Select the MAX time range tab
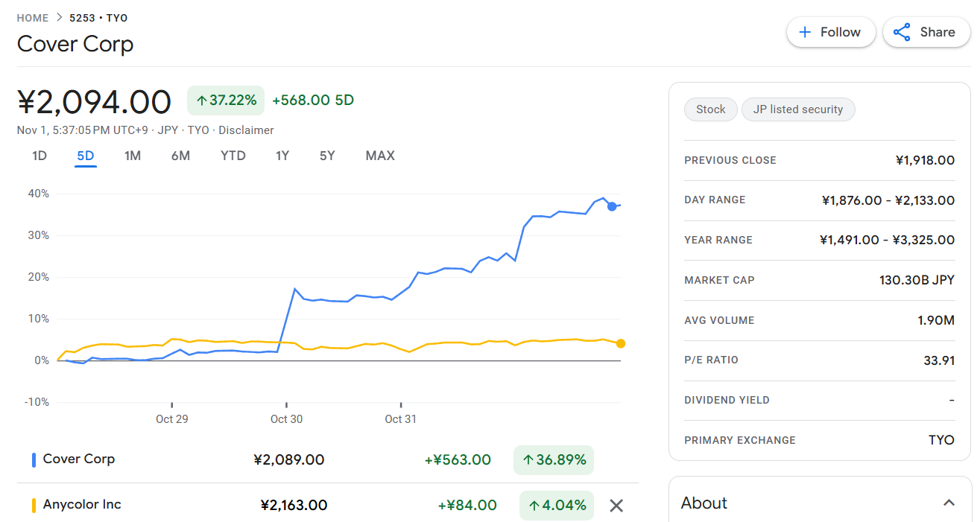The height and width of the screenshot is (522, 980). 380,156
